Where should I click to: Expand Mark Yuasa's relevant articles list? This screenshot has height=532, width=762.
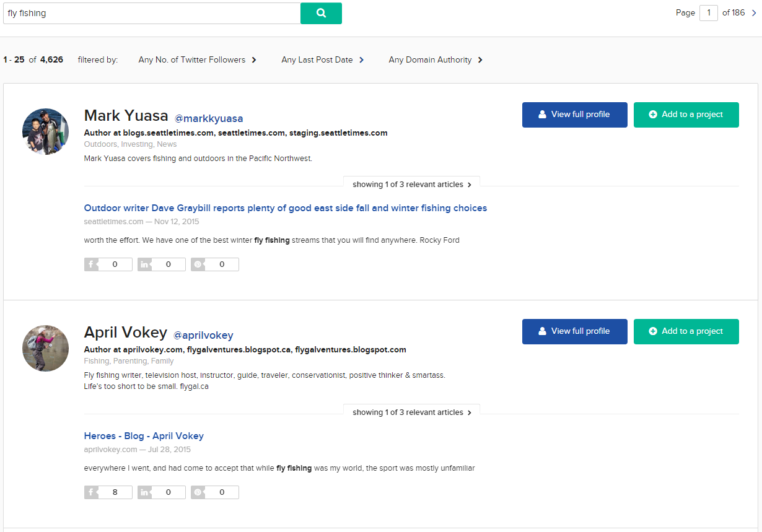[412, 185]
